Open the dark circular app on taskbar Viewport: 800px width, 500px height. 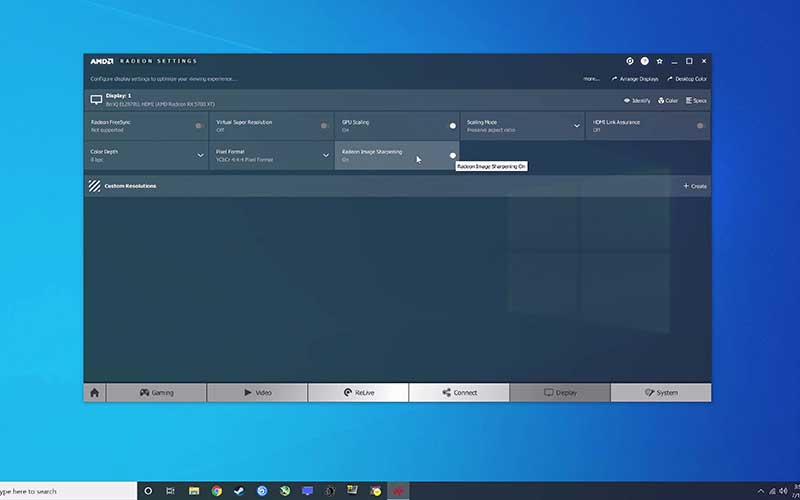pos(330,491)
